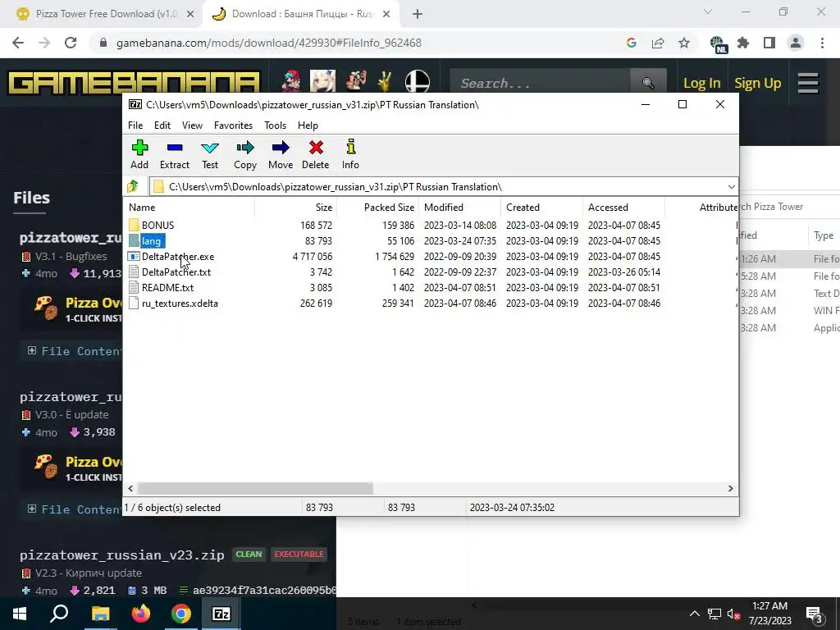
Task: Reload the GameBanana page
Action: [71, 43]
